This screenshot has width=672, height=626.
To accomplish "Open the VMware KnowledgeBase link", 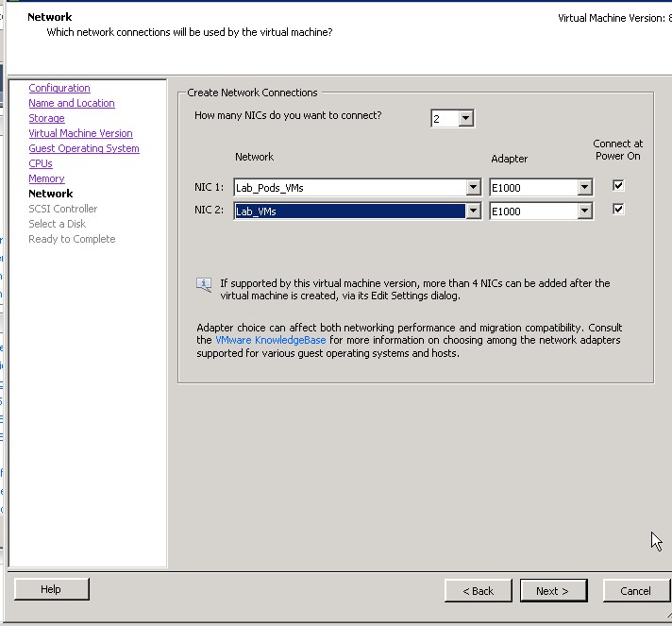I will tap(271, 340).
